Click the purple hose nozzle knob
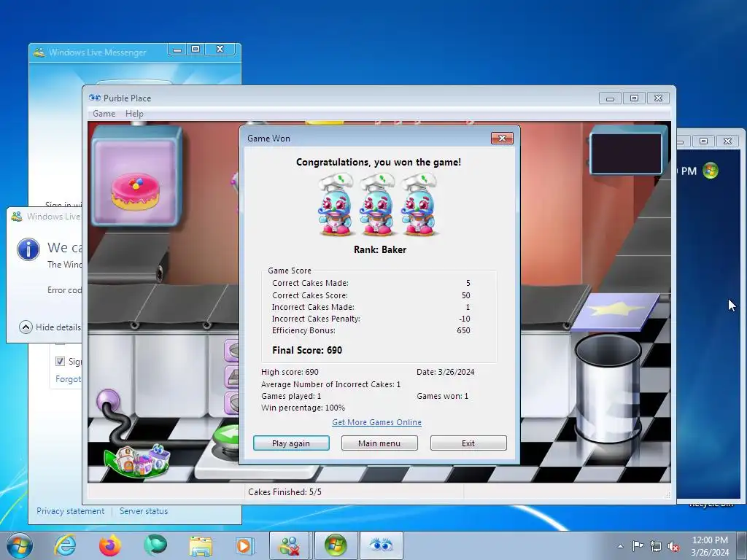 (108, 400)
